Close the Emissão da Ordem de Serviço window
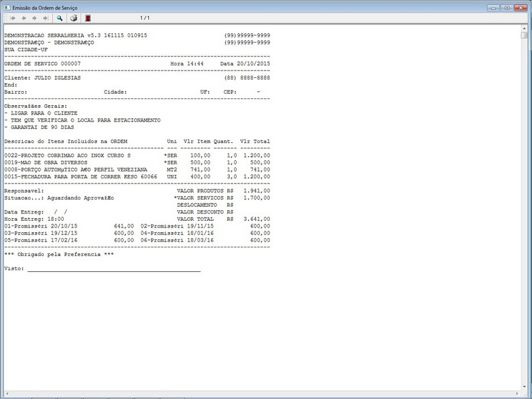Image resolution: width=532 pixels, height=399 pixels. (520, 7)
